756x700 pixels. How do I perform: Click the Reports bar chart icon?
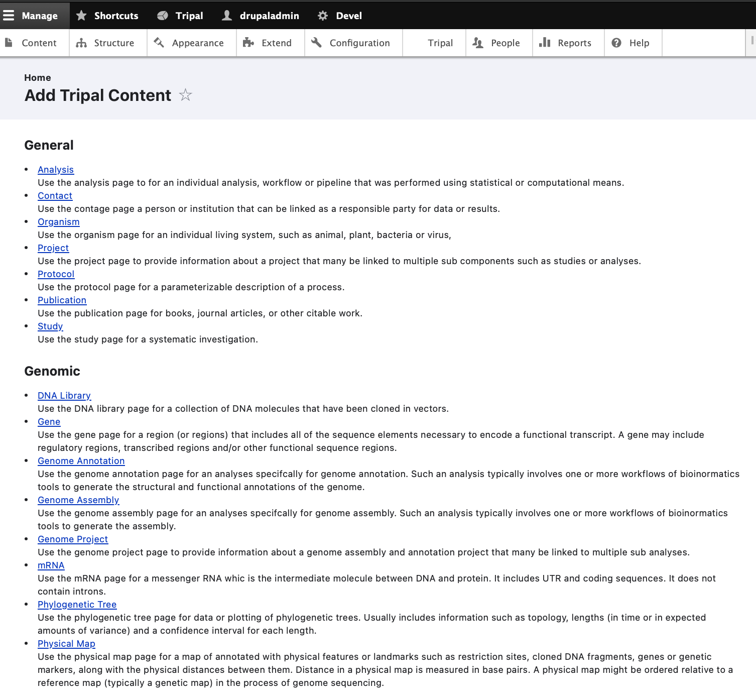545,43
